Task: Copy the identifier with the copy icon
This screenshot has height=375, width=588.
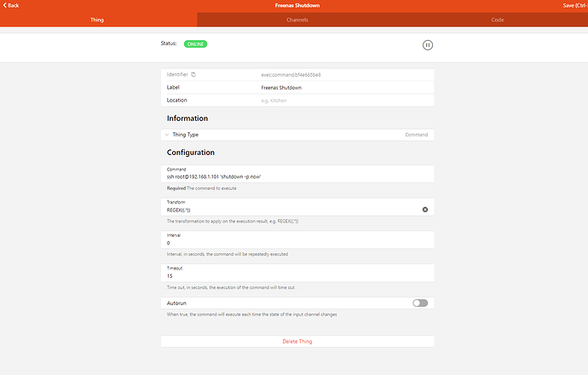Action: (x=193, y=74)
